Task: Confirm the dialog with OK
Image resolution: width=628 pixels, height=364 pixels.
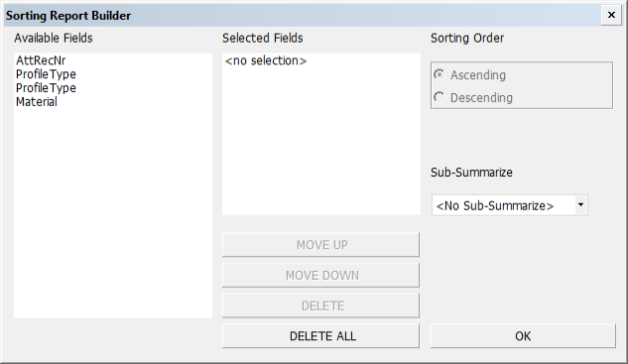Action: [x=523, y=336]
